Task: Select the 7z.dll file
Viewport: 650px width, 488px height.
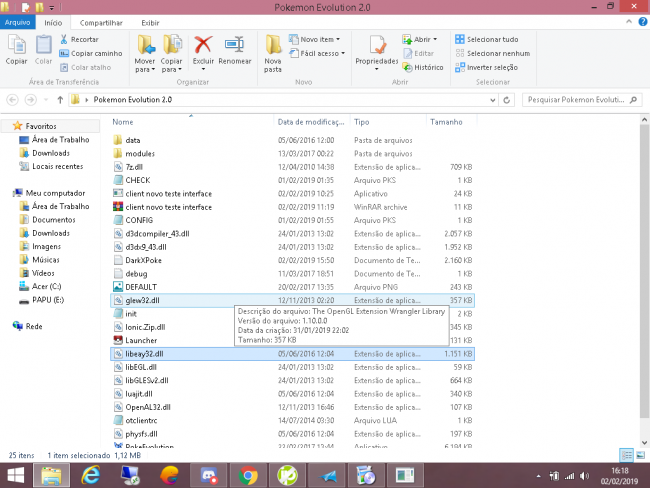Action: [x=292, y=167]
